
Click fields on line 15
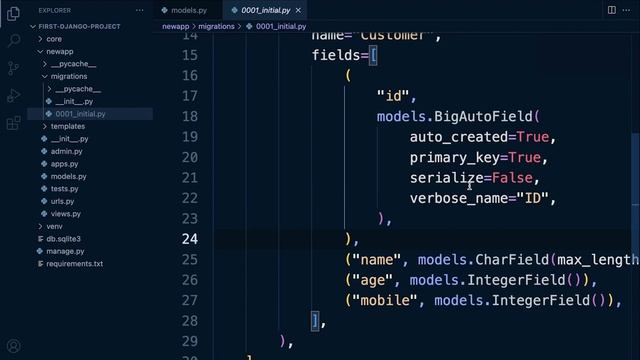click(x=336, y=56)
